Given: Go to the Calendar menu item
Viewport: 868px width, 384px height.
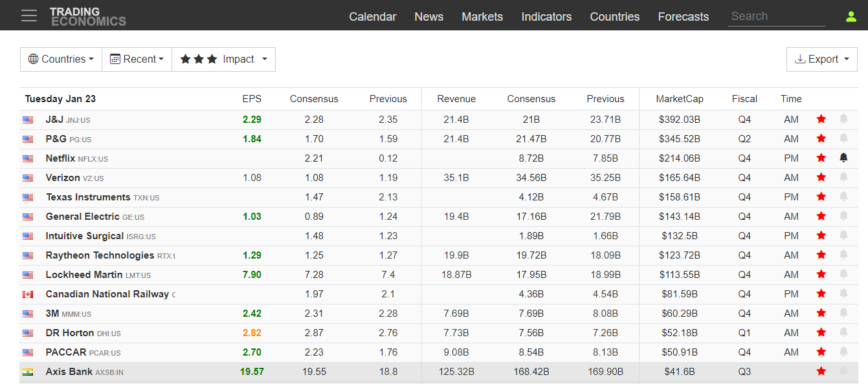Looking at the screenshot, I should 372,17.
